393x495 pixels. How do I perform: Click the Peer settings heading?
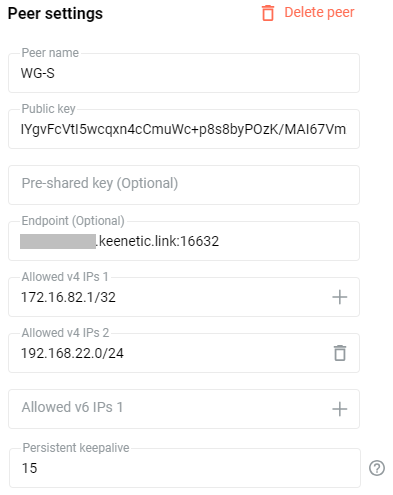55,14
